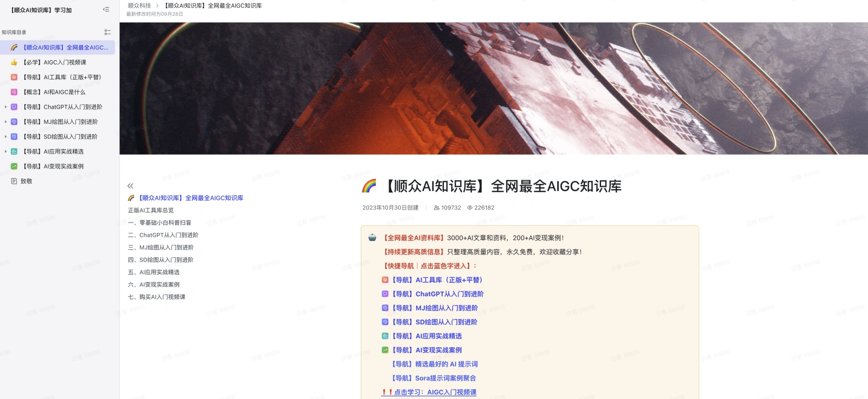The height and width of the screenshot is (399, 868).
Task: Expand AI应用实战精选 tree node
Action: coord(6,151)
